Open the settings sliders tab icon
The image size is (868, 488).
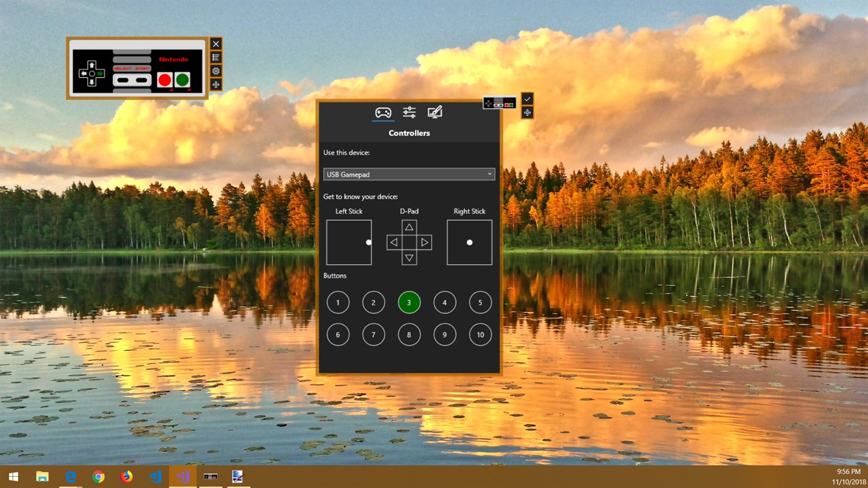coord(409,112)
